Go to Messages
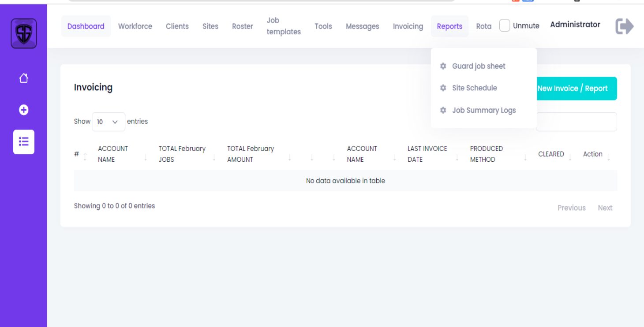 pyautogui.click(x=363, y=26)
